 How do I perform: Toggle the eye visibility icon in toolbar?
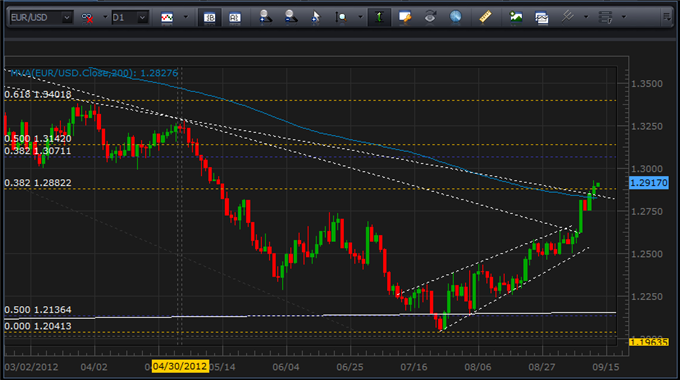[x=430, y=17]
